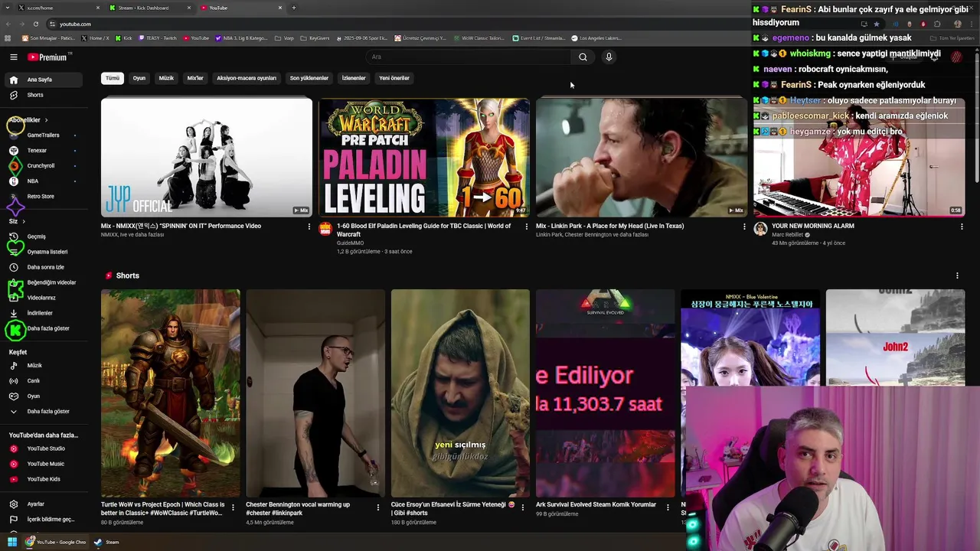Open options for the Turtle WoW short
The height and width of the screenshot is (551, 980).
pos(233,507)
